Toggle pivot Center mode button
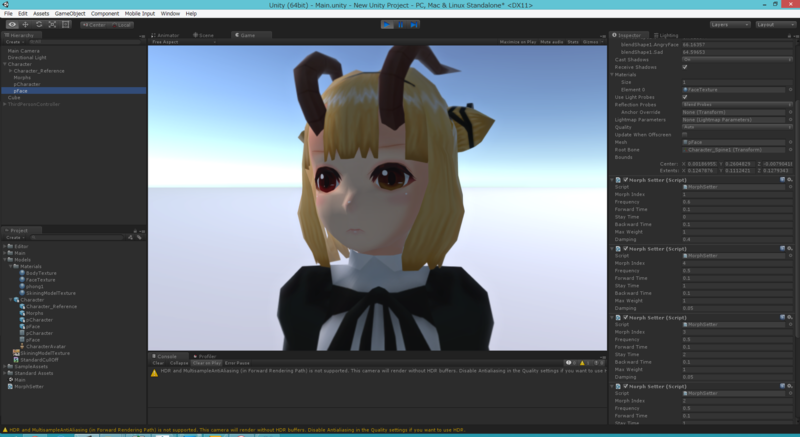 pyautogui.click(x=94, y=24)
